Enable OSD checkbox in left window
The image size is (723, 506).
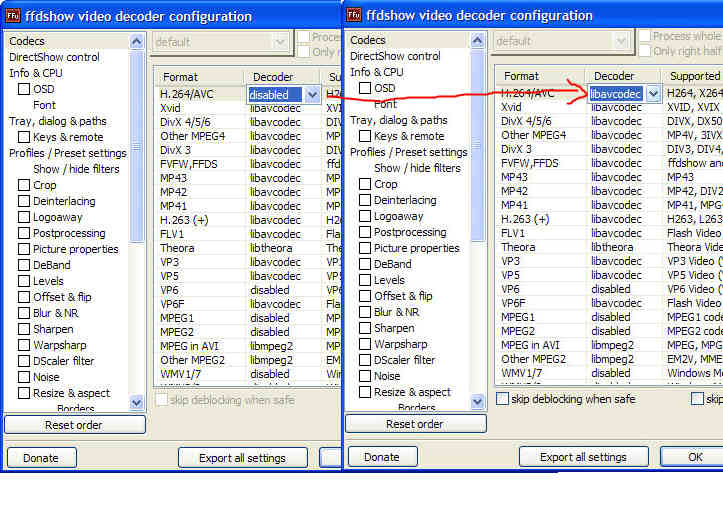(x=24, y=89)
